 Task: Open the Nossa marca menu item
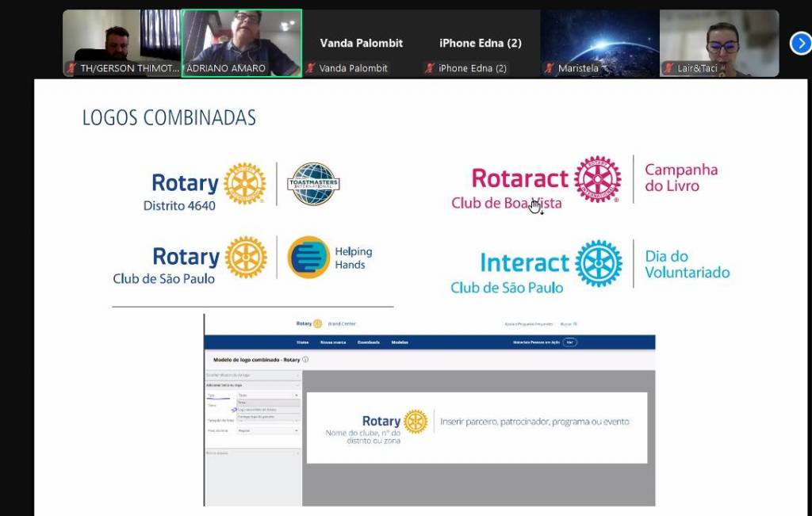pos(333,342)
